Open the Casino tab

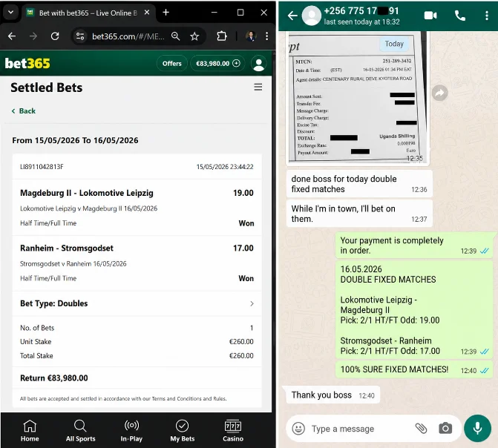click(x=233, y=430)
